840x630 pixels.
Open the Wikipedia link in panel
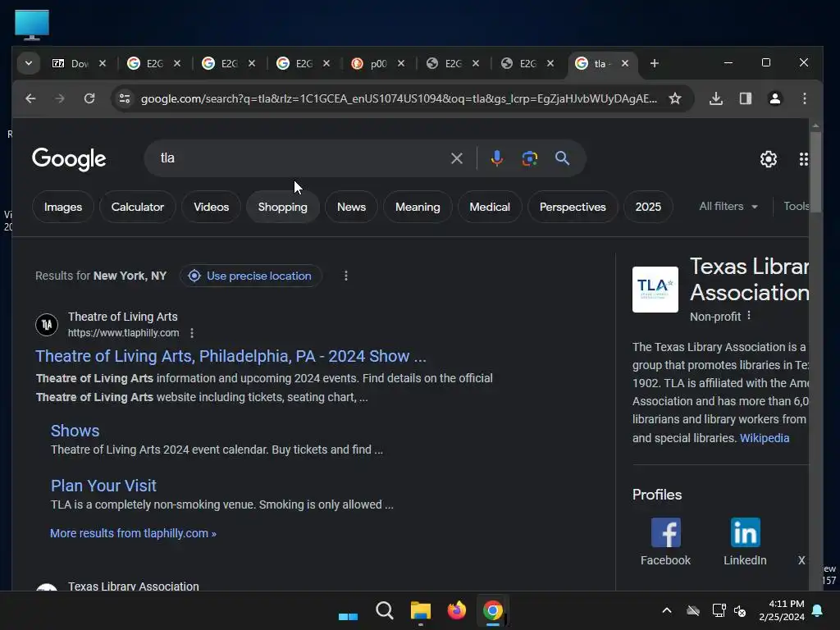[x=765, y=438]
